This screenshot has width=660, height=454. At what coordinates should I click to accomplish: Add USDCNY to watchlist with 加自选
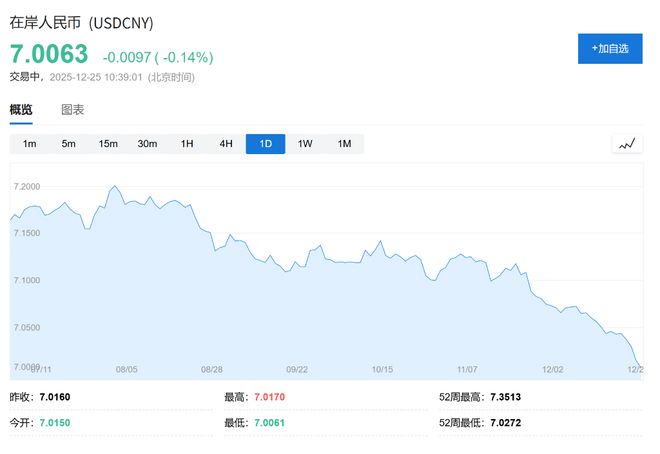click(610, 48)
